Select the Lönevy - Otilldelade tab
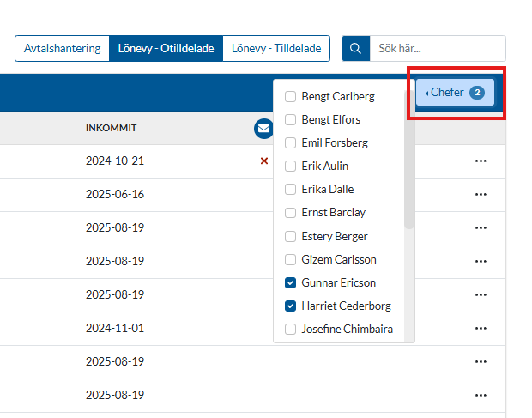Image resolution: width=532 pixels, height=418 pixels. 166,49
